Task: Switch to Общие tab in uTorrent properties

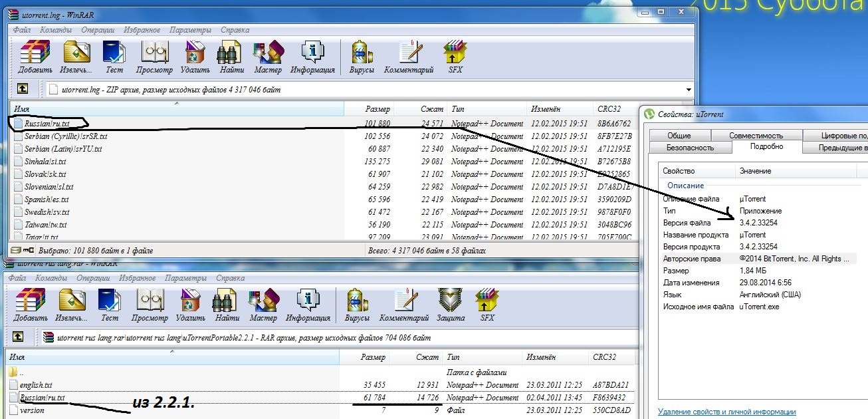Action: tap(679, 136)
